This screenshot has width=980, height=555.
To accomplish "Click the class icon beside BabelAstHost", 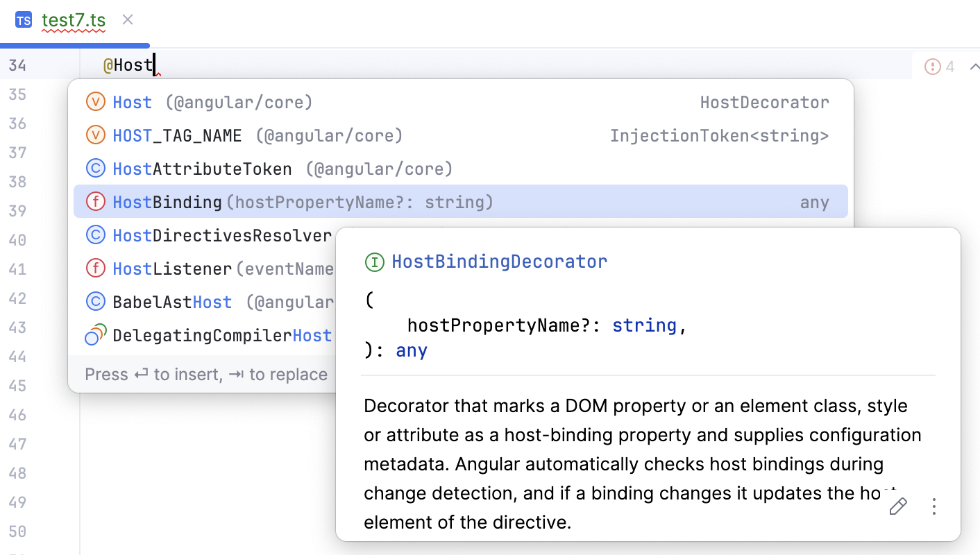I will pos(95,301).
